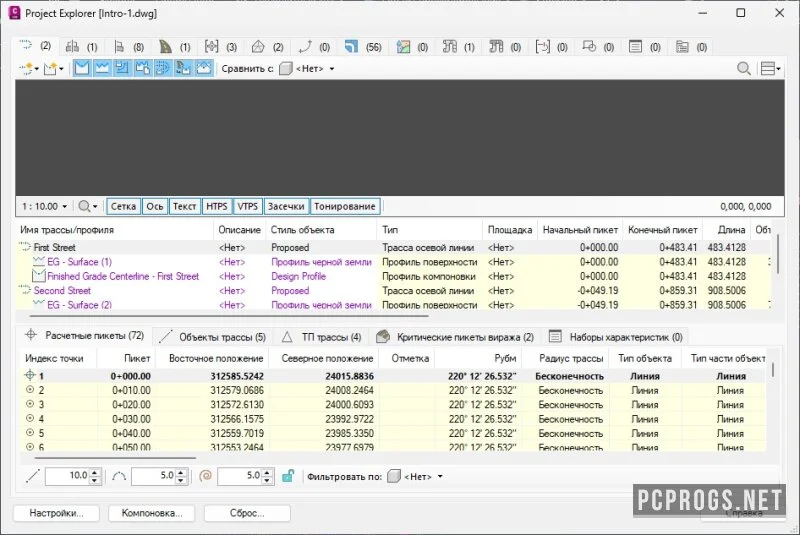Decrease the spiral 5.0 increment spinner
The height and width of the screenshot is (535, 800).
coord(267,480)
